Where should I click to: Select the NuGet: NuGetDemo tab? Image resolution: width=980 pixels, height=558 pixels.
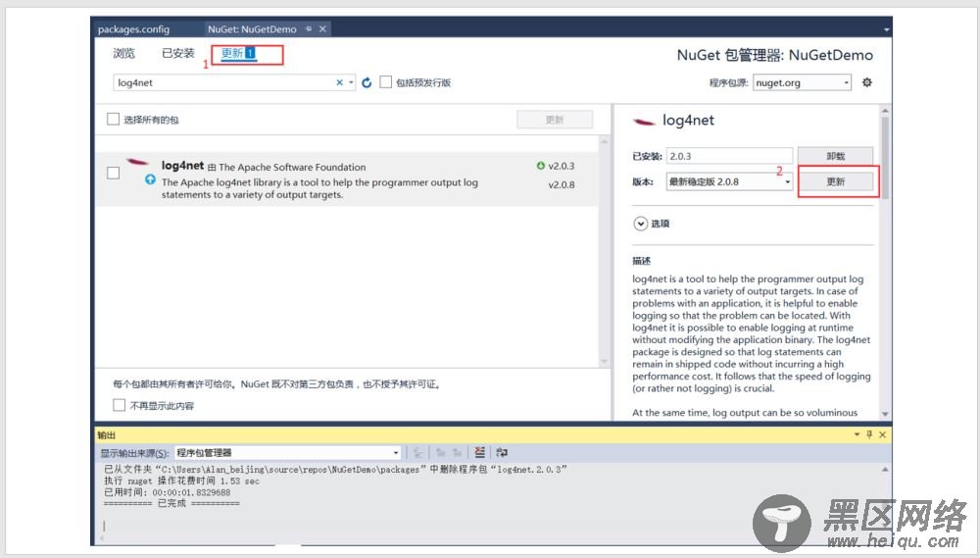tap(252, 28)
